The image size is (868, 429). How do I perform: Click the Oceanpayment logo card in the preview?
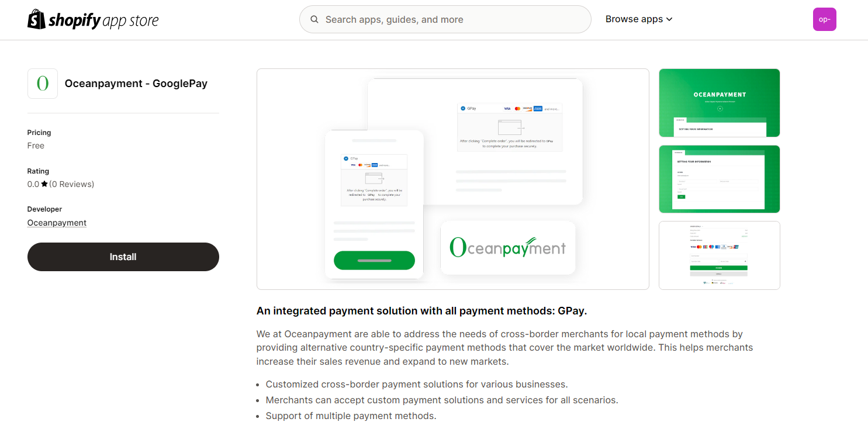pyautogui.click(x=508, y=248)
